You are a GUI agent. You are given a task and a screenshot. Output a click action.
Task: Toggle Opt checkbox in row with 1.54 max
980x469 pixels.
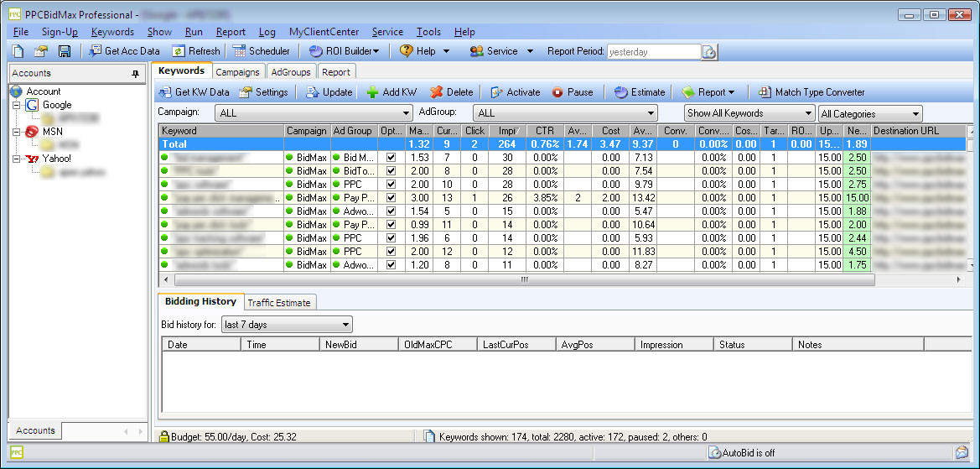(391, 211)
